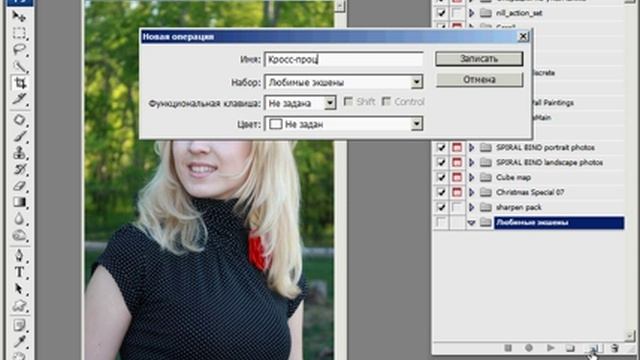This screenshot has height=360, width=640.
Task: Select the Path Selection arrow tool
Action: point(19,289)
